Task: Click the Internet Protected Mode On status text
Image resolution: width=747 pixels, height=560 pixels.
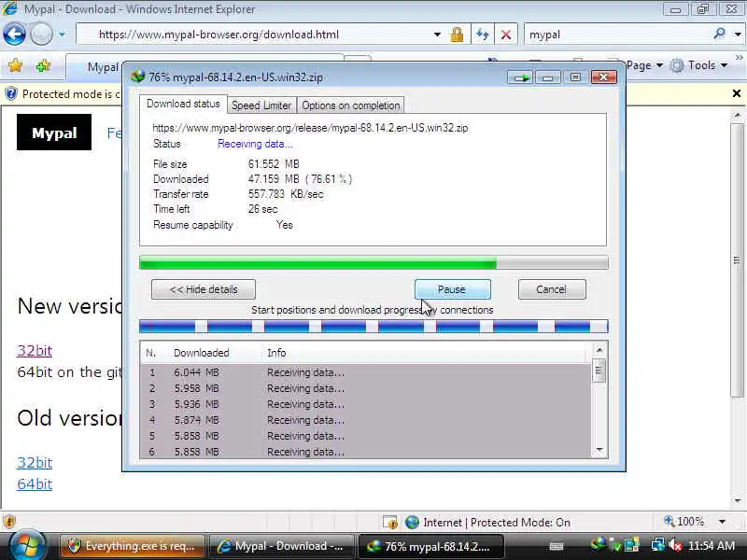Action: tap(497, 523)
